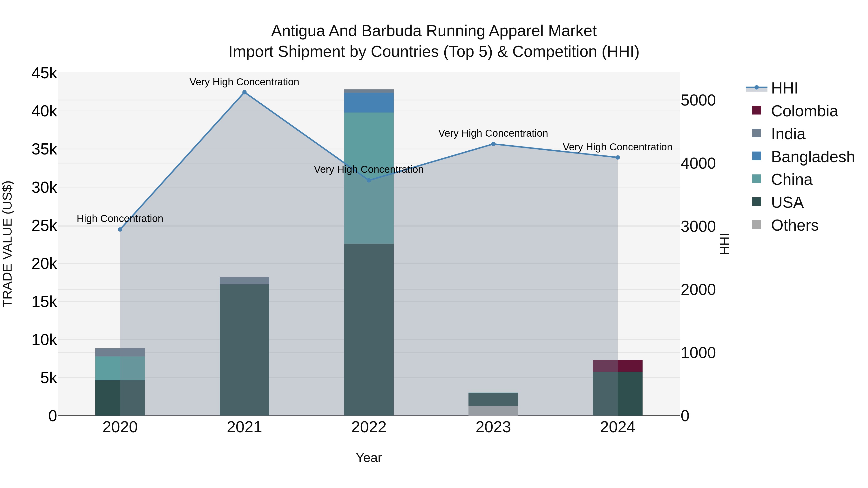868x488 pixels.
Task: Click the 25k y-axis tick label
Action: (x=44, y=226)
